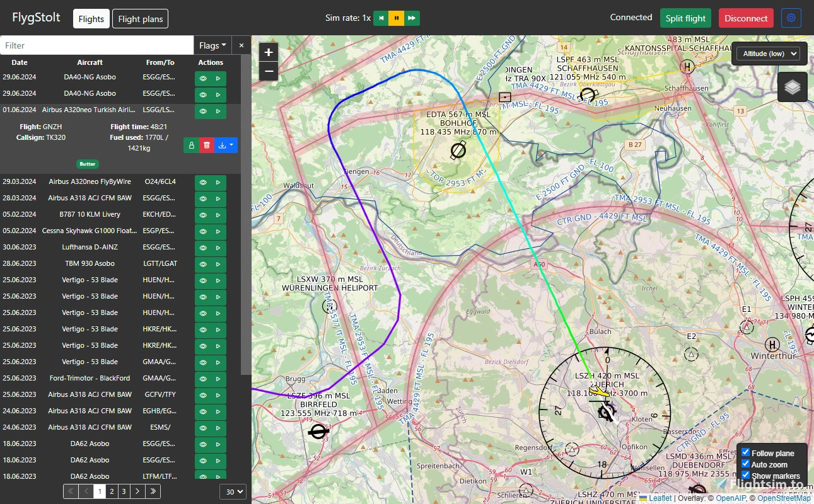Clear the filter with the X button
This screenshot has height=504, width=814.
[x=241, y=45]
